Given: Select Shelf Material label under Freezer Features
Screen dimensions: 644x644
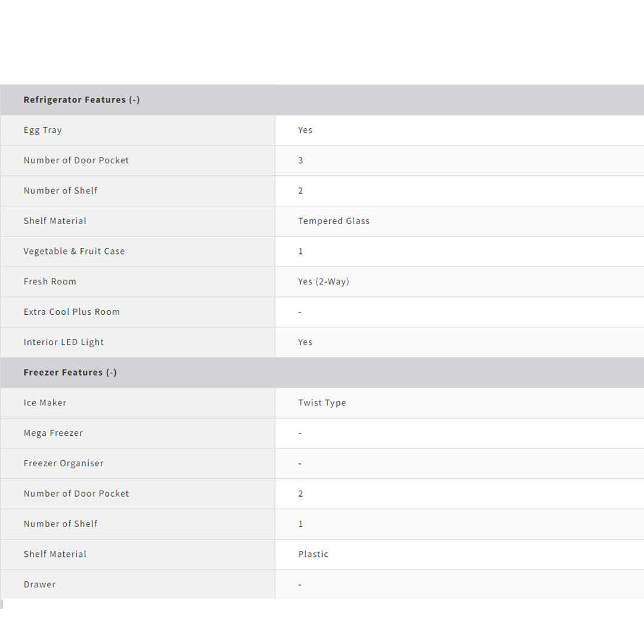Looking at the screenshot, I should coord(55,554).
